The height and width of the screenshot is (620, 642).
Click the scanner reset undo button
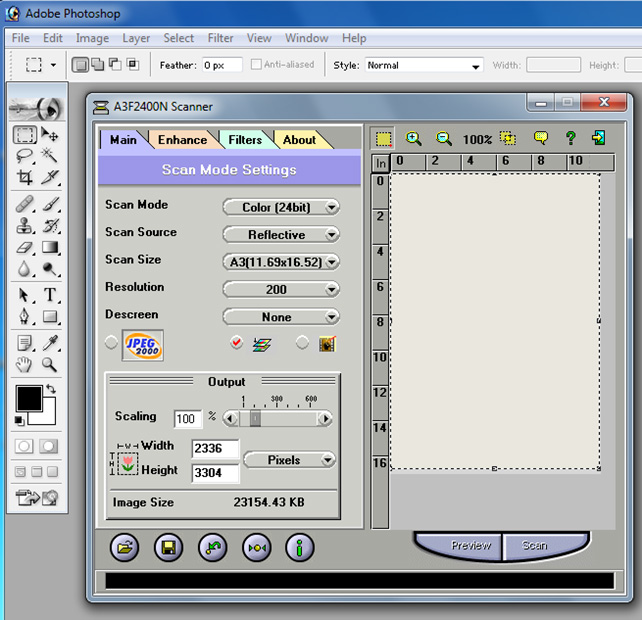[x=212, y=548]
